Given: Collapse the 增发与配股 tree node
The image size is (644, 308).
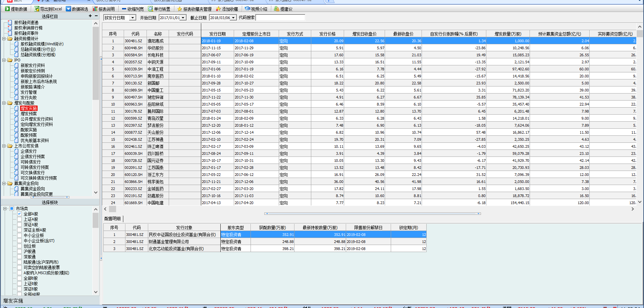Looking at the screenshot, I should [4, 103].
